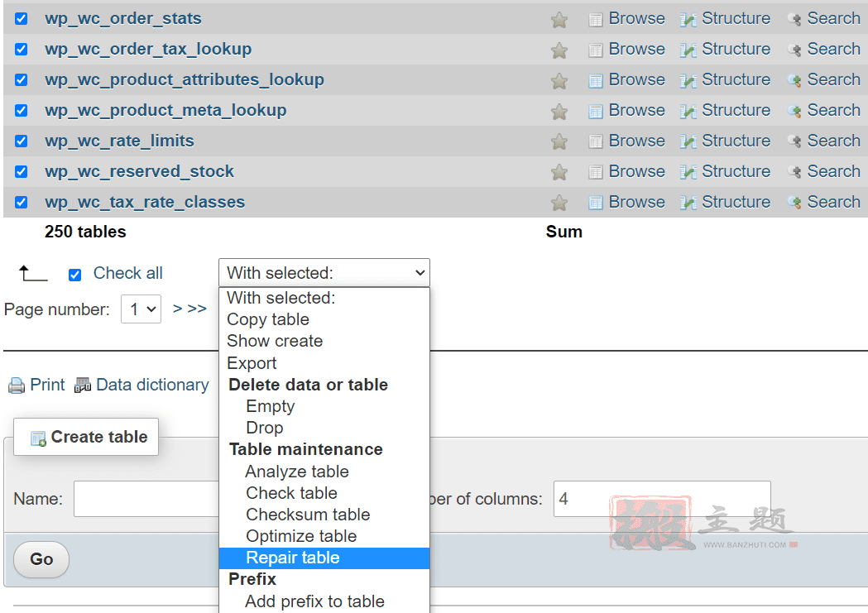The image size is (868, 613).
Task: Uncheck wp_wc_rate_limits checkbox
Action: coord(21,141)
